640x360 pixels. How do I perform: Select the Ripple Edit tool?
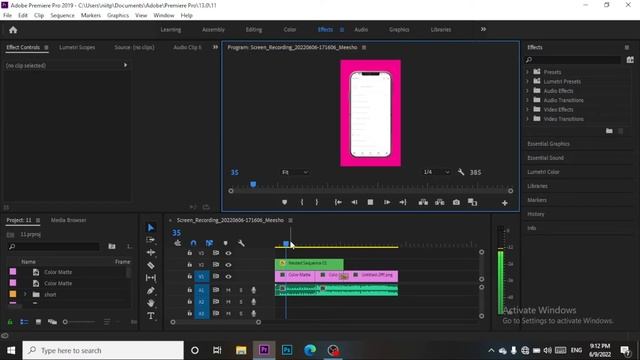click(151, 253)
